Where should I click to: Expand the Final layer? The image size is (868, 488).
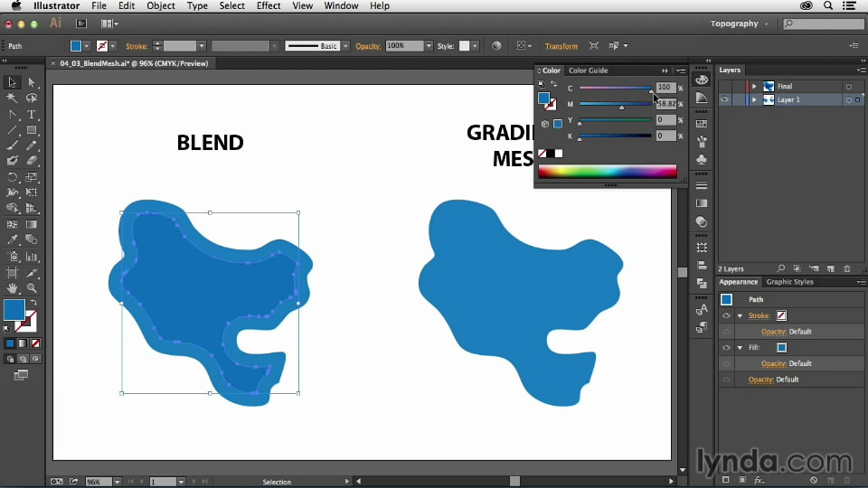[x=754, y=87]
